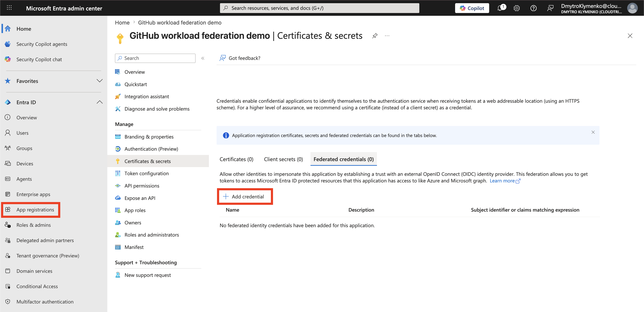Select the Federated credentials (0) tab

344,159
